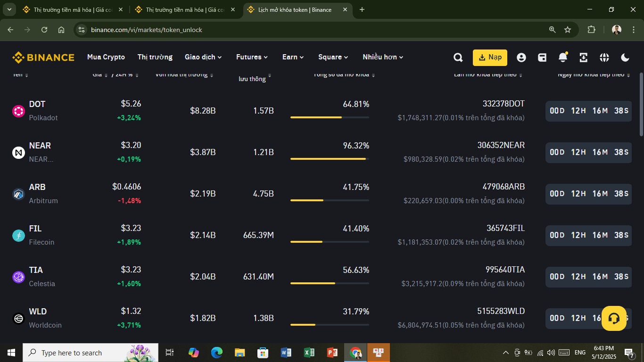The height and width of the screenshot is (362, 644).
Task: Open the TIA token name link
Action: [x=36, y=270]
